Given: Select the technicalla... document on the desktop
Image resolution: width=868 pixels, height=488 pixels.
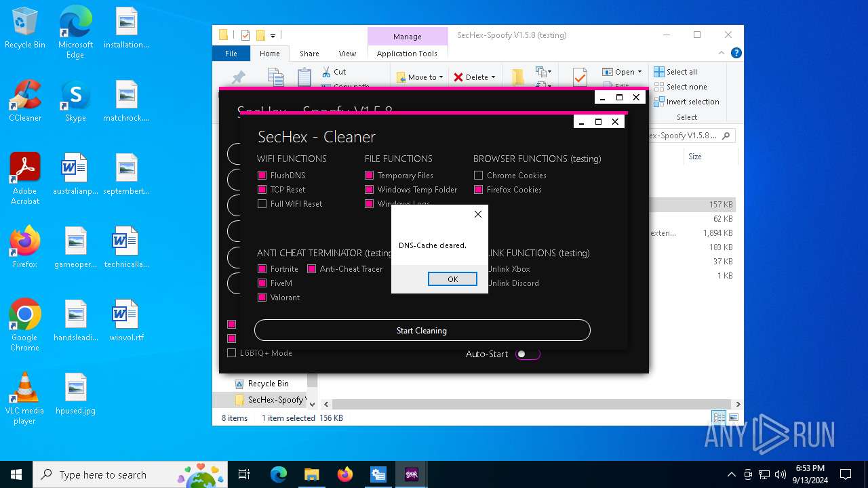Looking at the screenshot, I should pyautogui.click(x=126, y=248).
